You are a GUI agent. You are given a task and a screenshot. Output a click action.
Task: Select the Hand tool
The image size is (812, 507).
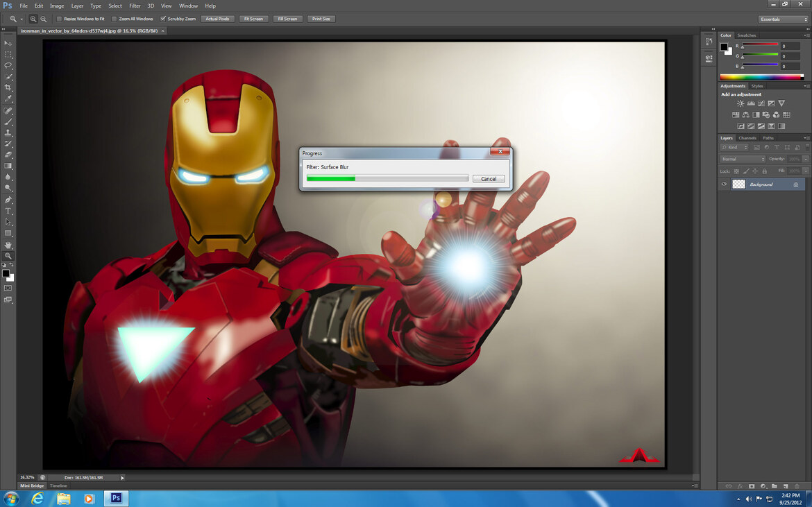8,245
